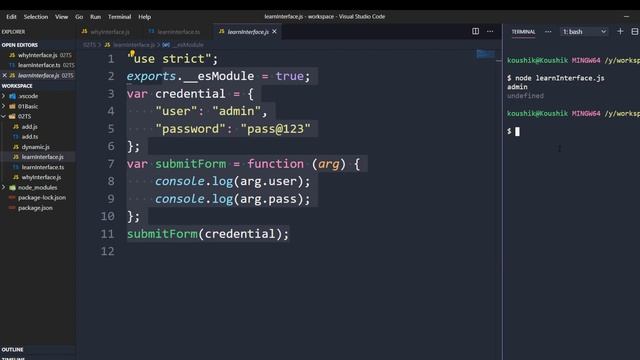The image size is (640, 360).
Task: Split the terminal panel
Action: (635, 31)
